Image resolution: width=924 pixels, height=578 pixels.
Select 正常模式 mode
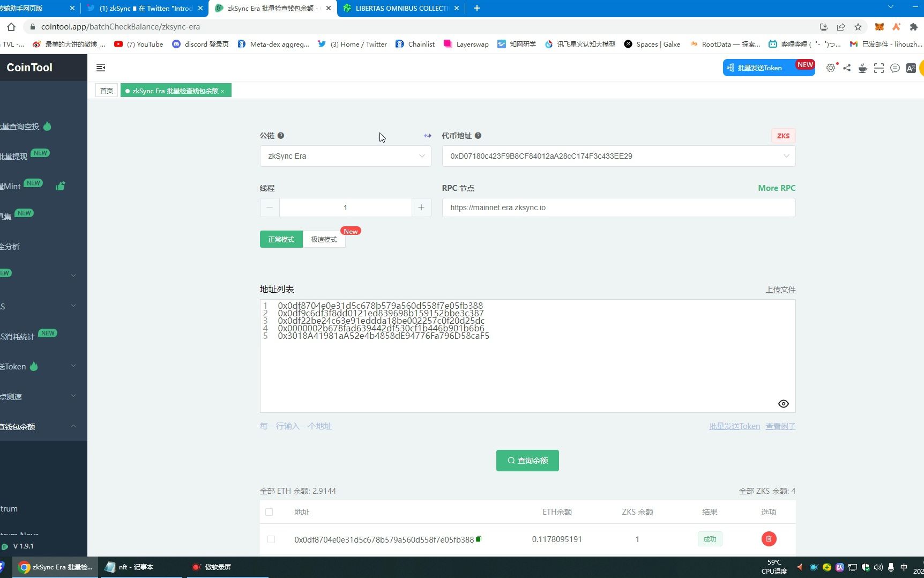[281, 239]
